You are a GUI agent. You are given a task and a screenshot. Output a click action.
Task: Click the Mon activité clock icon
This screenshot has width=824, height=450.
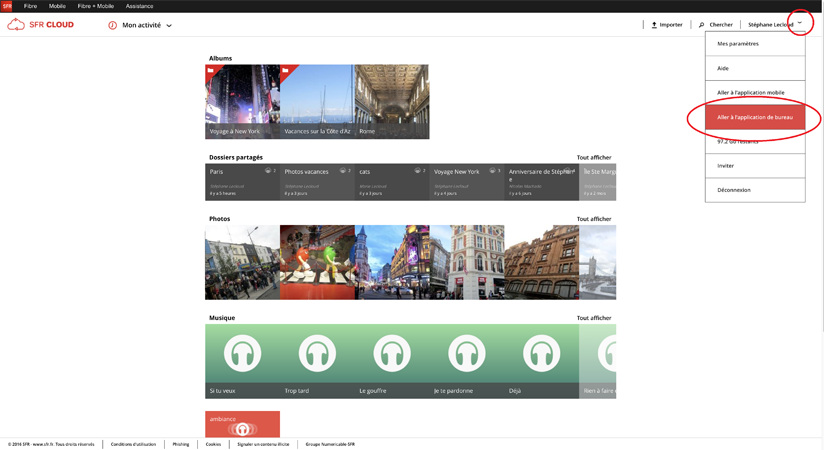coord(112,25)
